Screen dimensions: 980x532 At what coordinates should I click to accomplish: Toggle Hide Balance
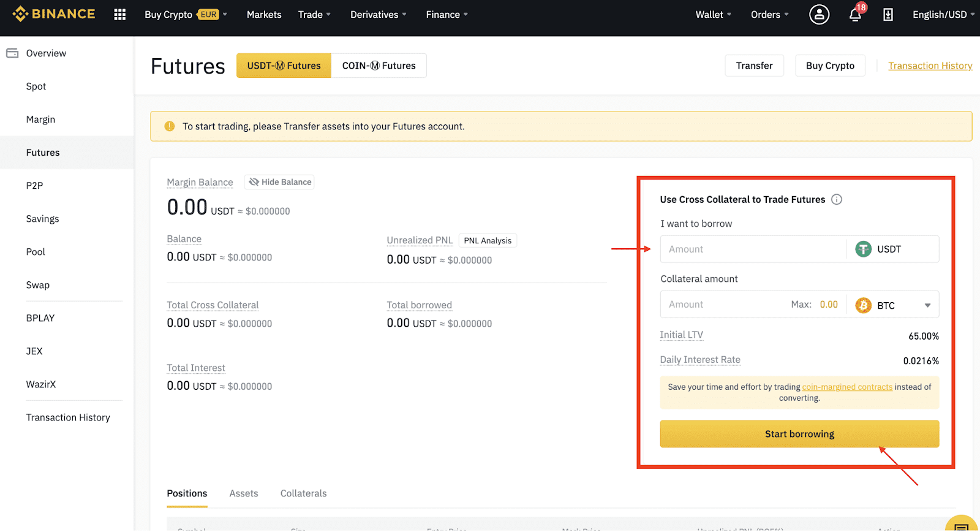[x=279, y=182]
